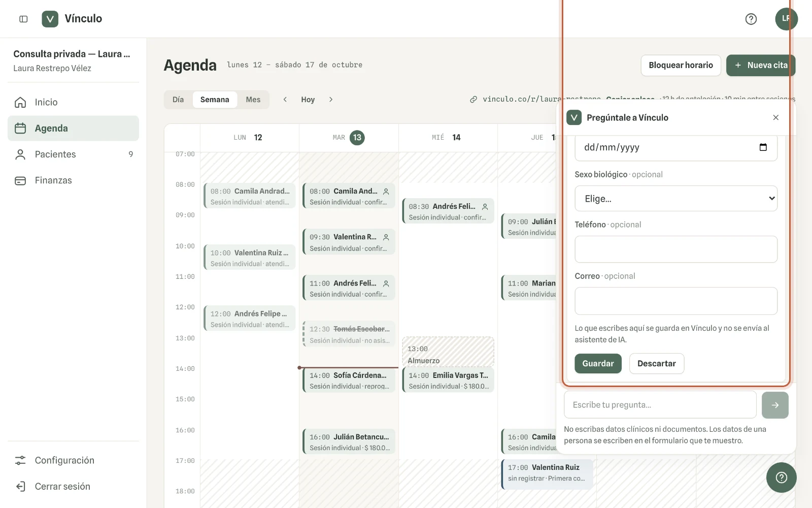Select MAR 13 day header
Image resolution: width=812 pixels, height=508 pixels.
(349, 138)
